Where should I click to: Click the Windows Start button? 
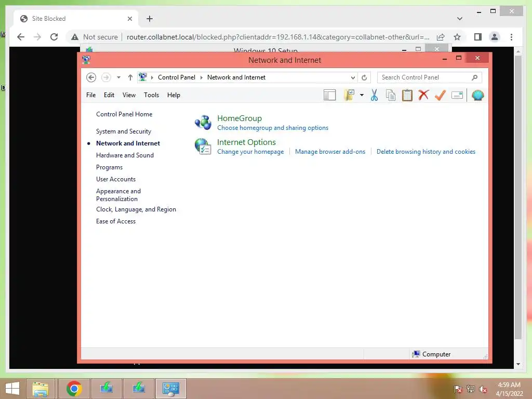tap(12, 389)
